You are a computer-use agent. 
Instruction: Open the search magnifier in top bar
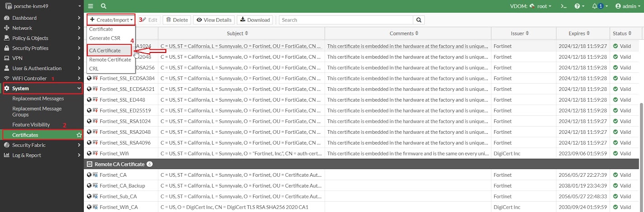(x=103, y=6)
